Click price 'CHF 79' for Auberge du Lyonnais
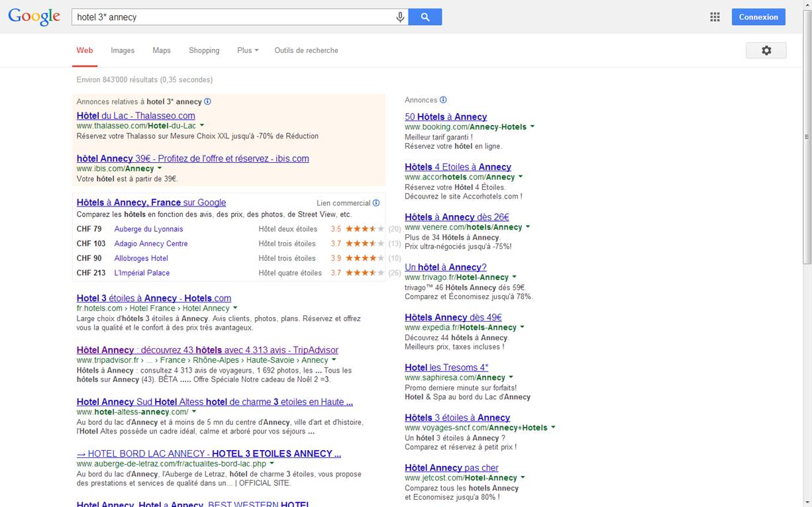This screenshot has height=507, width=812. pyautogui.click(x=89, y=229)
